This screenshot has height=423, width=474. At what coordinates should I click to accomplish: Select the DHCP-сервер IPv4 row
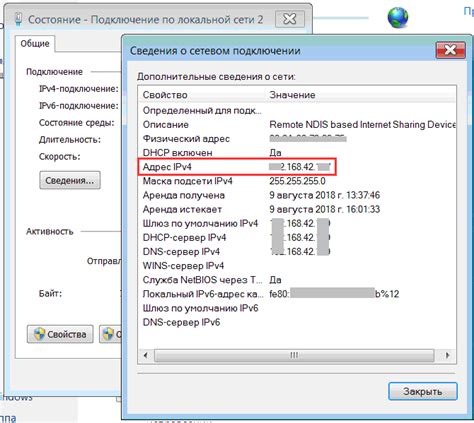pos(297,237)
